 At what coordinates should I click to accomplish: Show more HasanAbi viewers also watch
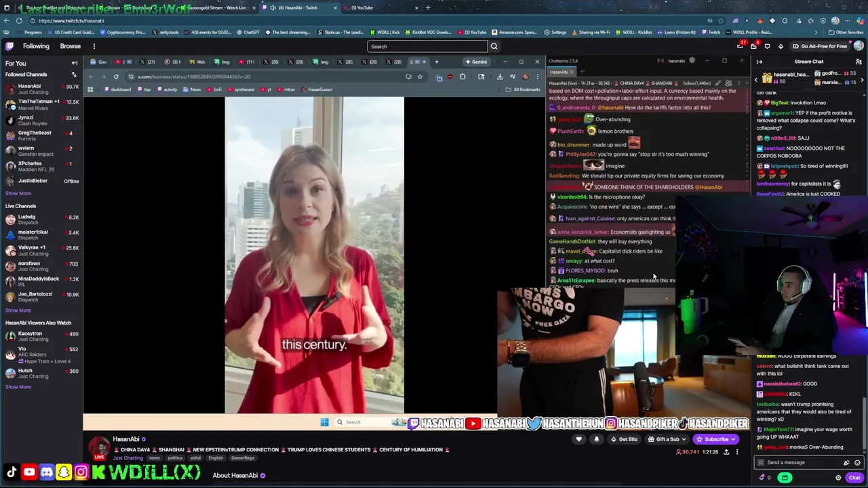(18, 386)
